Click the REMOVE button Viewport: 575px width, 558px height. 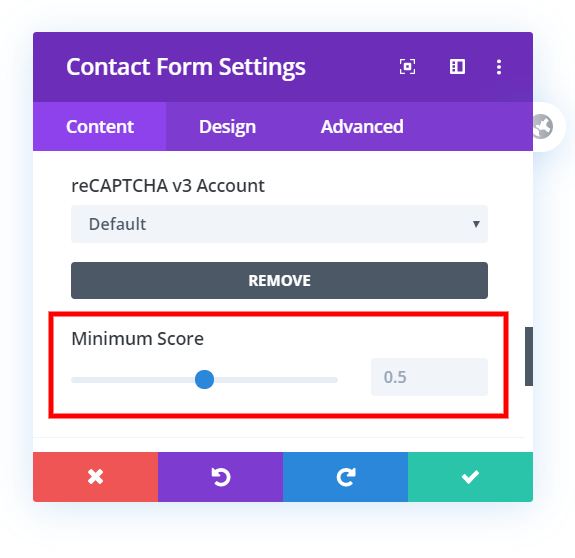pyautogui.click(x=279, y=280)
